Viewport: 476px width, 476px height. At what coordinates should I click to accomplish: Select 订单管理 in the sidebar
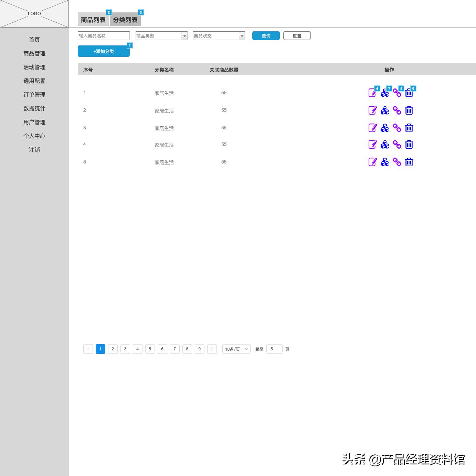pyautogui.click(x=34, y=95)
